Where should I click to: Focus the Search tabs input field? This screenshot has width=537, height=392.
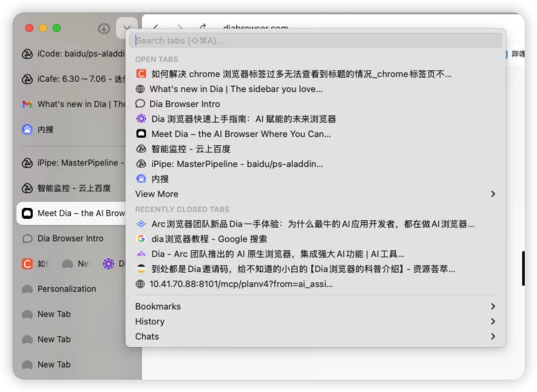pyautogui.click(x=315, y=40)
